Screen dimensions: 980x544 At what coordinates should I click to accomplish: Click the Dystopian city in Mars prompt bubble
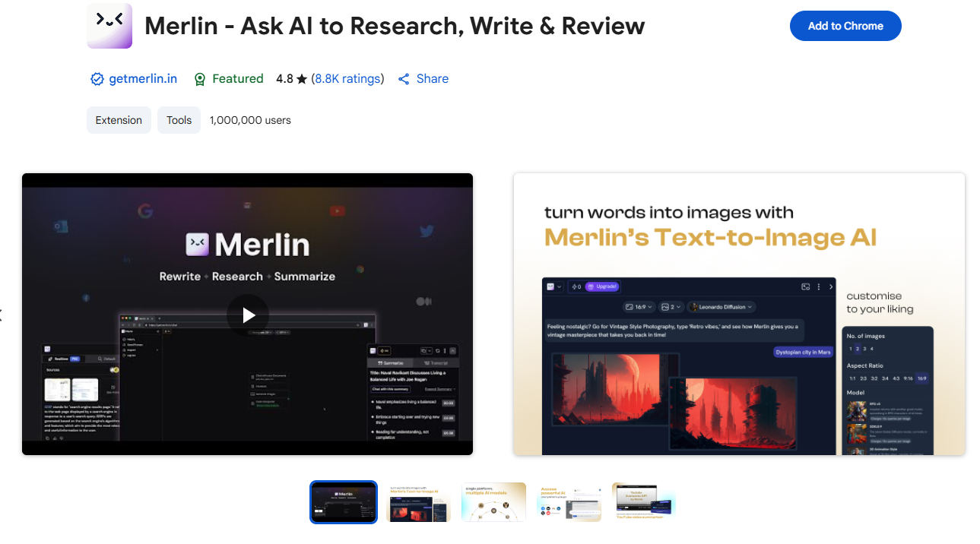click(804, 352)
